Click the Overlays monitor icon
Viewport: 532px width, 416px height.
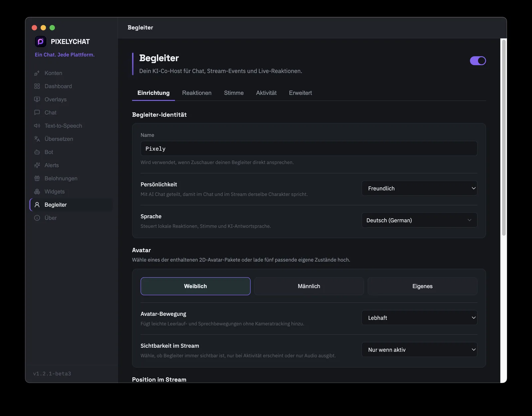coord(37,99)
